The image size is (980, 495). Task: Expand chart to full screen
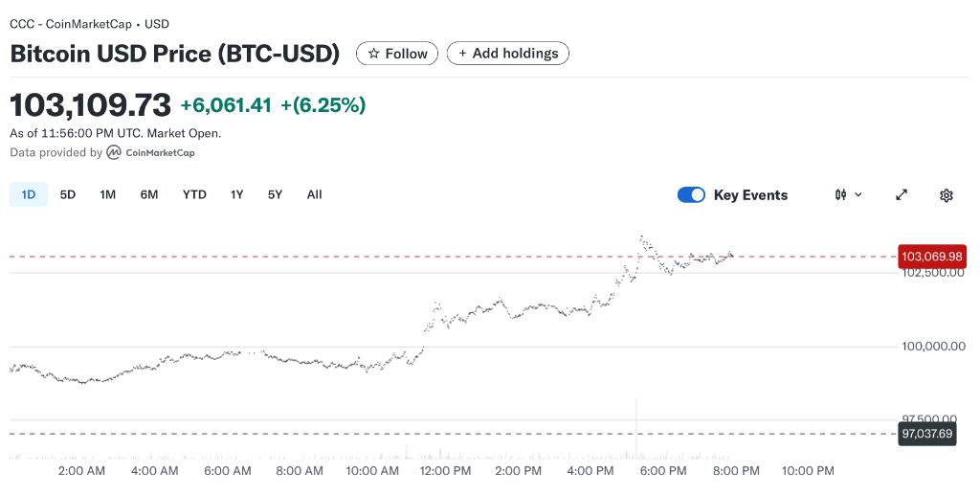[902, 195]
